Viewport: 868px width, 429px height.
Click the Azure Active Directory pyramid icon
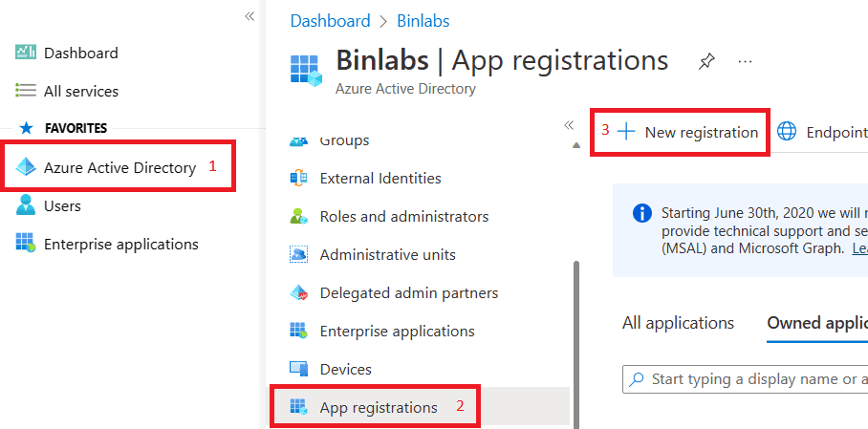coord(26,168)
